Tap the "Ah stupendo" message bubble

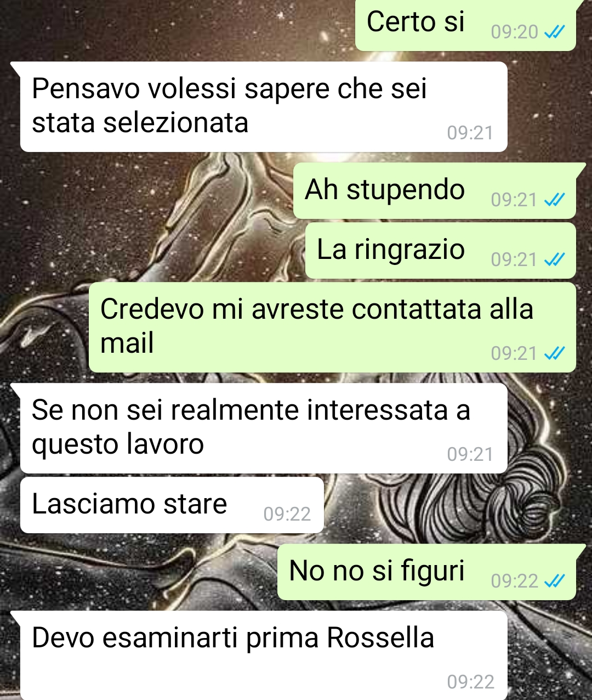[435, 191]
